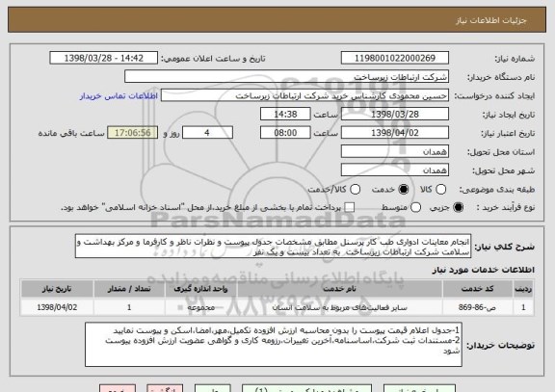Click the نام خدمت column header
Image resolution: width=555 pixels, height=392 pixels.
340,289
